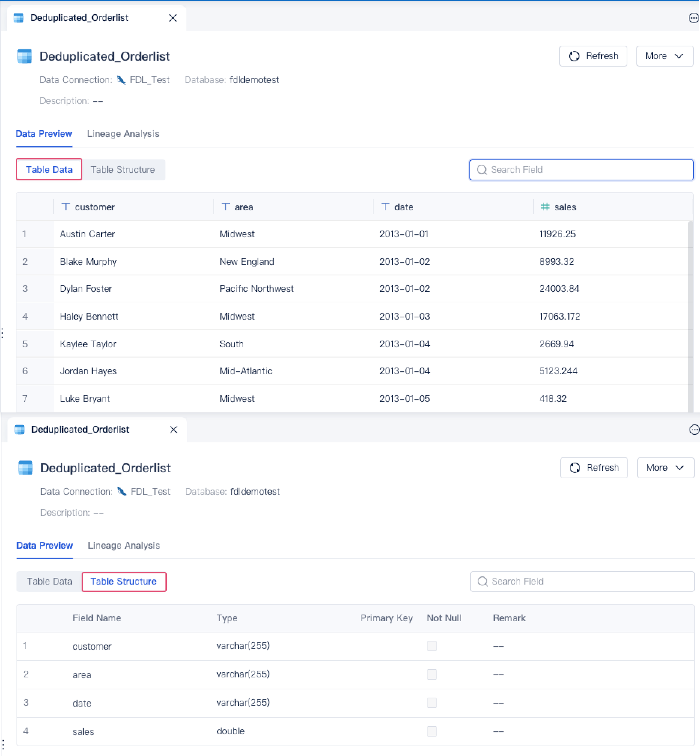This screenshot has height=756, width=700.
Task: Click the table data vertical scrollbar
Action: 691,316
